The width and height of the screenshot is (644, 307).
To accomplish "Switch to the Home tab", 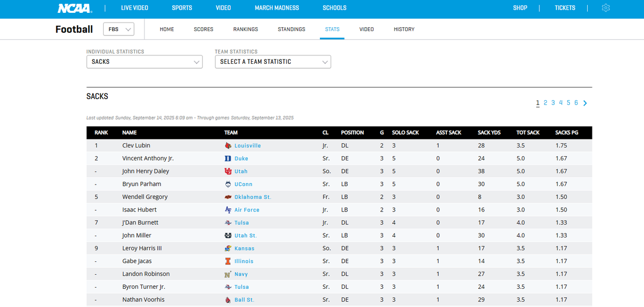I will [x=167, y=30].
